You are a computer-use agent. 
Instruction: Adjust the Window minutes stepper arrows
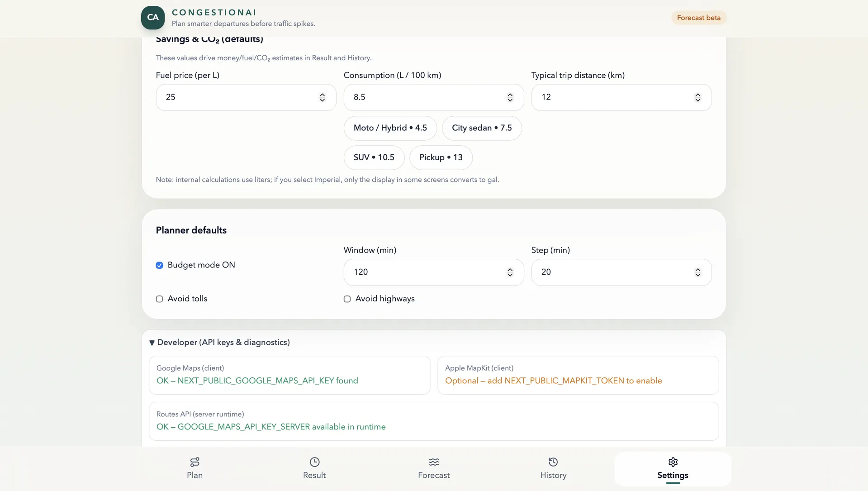(x=510, y=272)
